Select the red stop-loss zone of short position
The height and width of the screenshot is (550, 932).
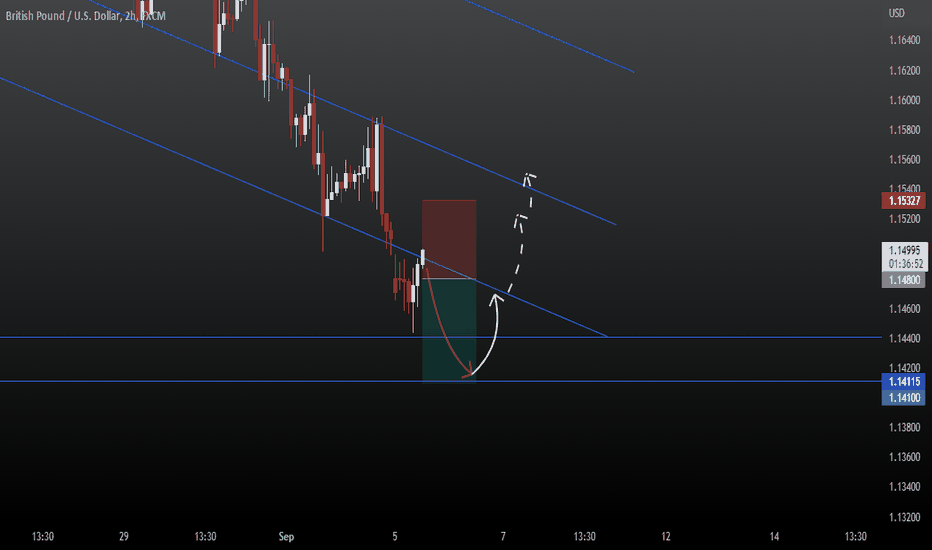point(449,239)
